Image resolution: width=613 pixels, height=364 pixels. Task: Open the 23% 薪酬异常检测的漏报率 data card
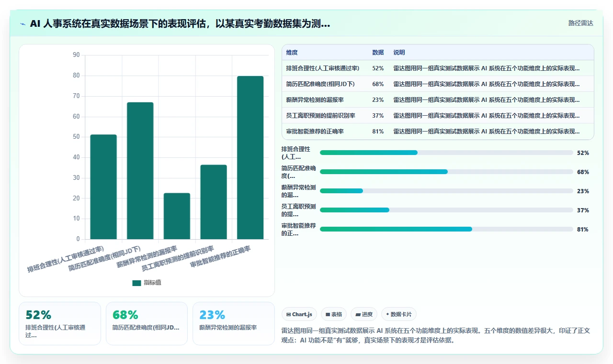point(234,323)
